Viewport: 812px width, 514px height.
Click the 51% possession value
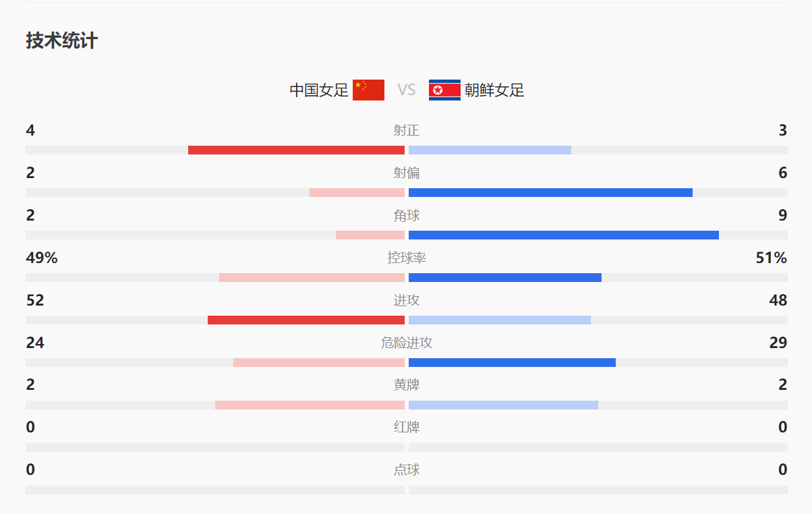(x=771, y=258)
